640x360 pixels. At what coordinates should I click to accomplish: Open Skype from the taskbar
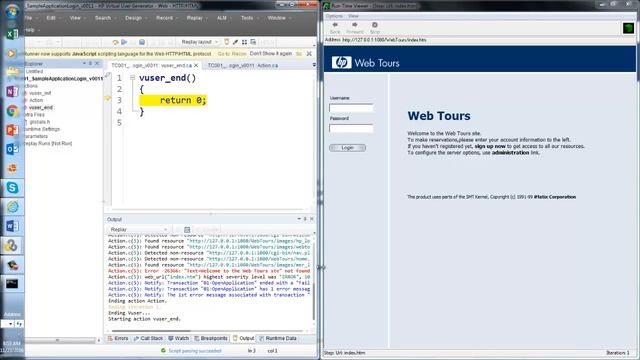[x=12, y=187]
